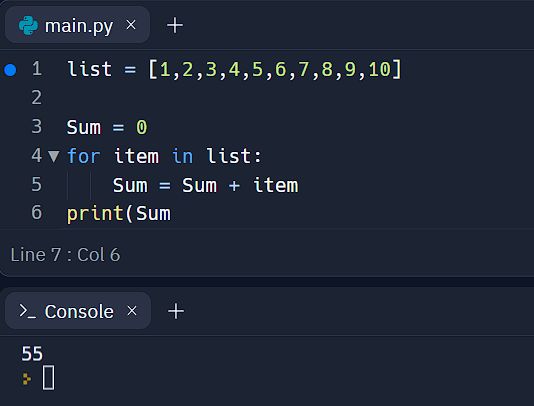The height and width of the screenshot is (406, 534).
Task: Select the main.py file tab
Action: point(77,25)
